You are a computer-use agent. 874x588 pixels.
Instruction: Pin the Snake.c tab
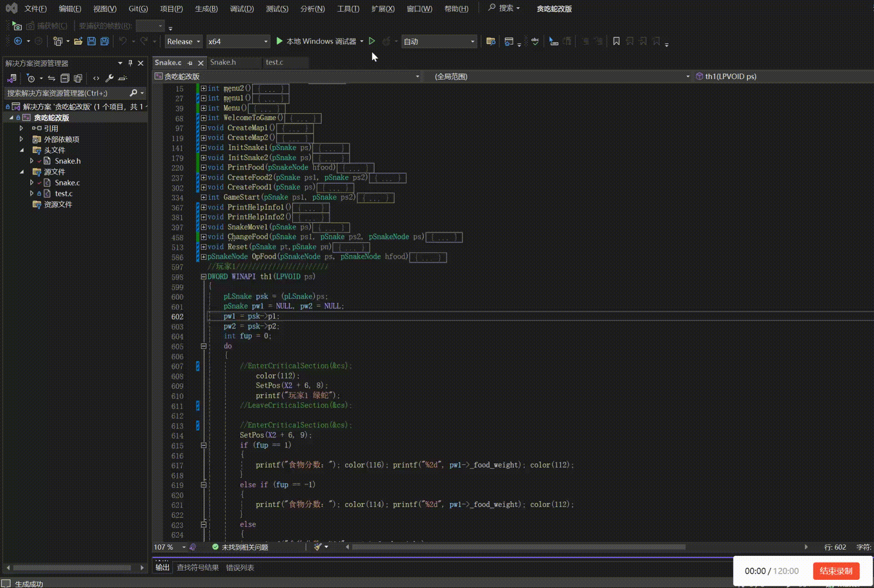[190, 63]
